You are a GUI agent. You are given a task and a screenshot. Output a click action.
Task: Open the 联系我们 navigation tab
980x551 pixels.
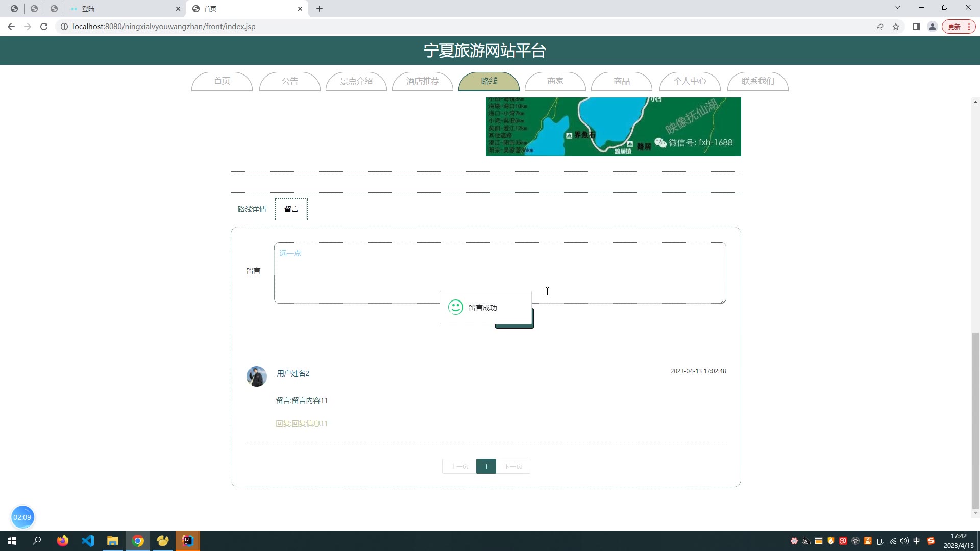(758, 81)
